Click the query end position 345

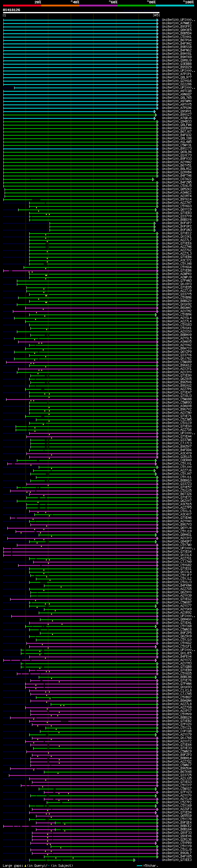[155, 15]
